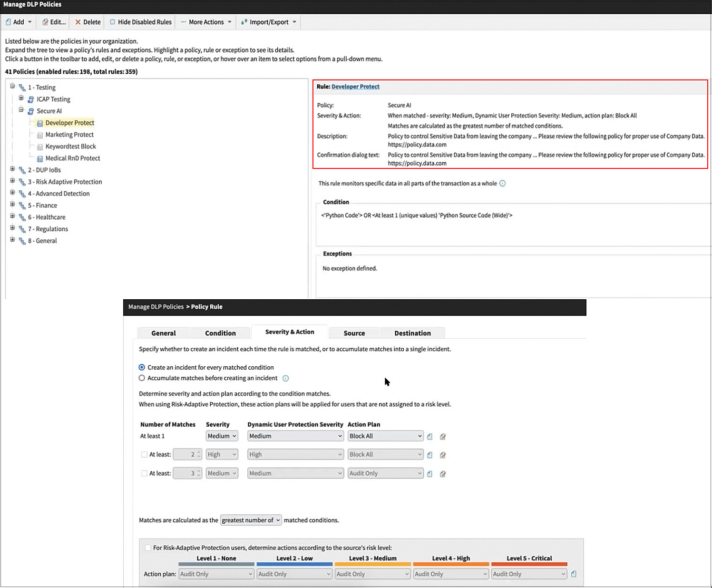712x588 pixels.
Task: Click the info icon next to Accumulate matches
Action: 286,378
